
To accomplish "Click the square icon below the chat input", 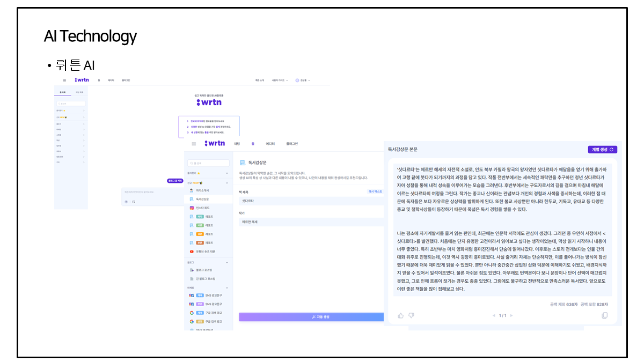I will [x=134, y=202].
